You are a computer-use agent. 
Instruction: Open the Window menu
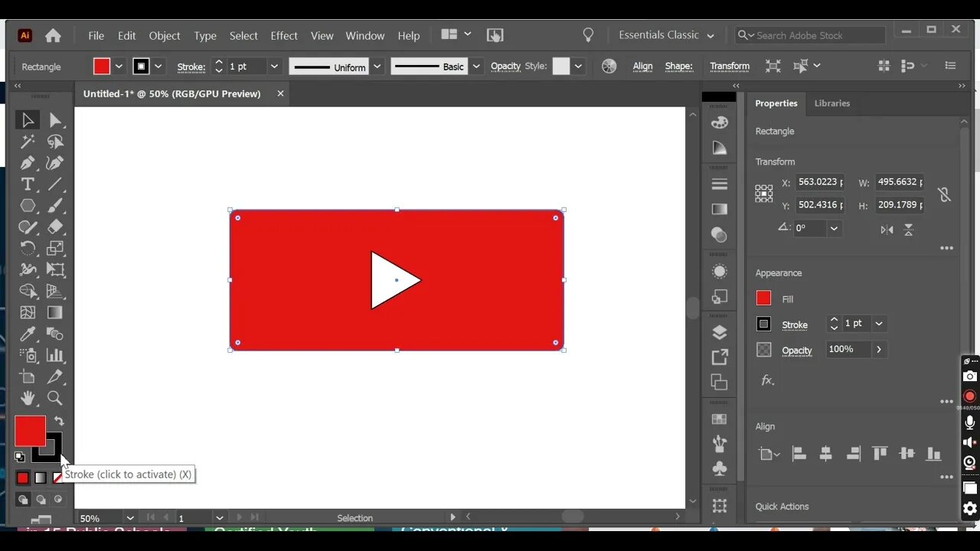point(365,36)
